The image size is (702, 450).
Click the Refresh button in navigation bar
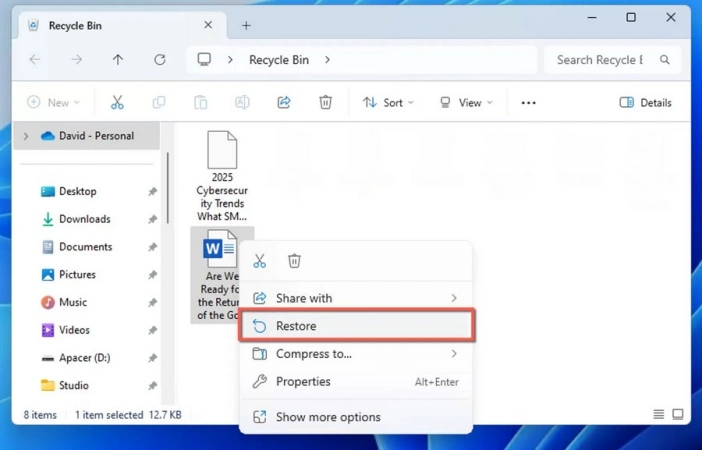click(159, 60)
